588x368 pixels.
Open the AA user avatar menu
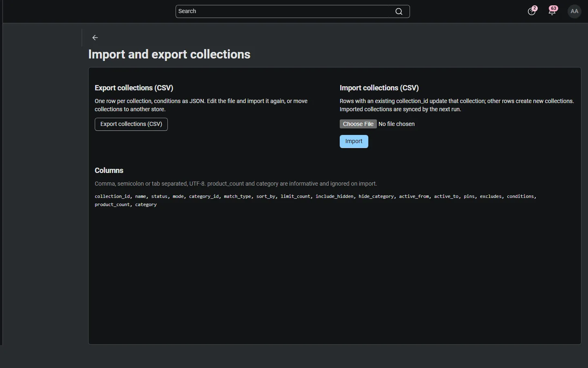(575, 11)
